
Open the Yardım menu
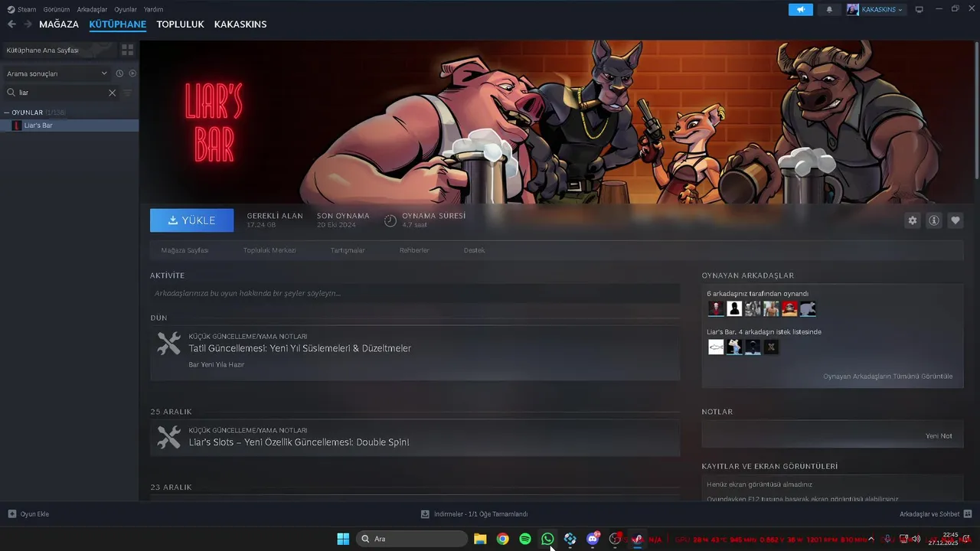[154, 9]
